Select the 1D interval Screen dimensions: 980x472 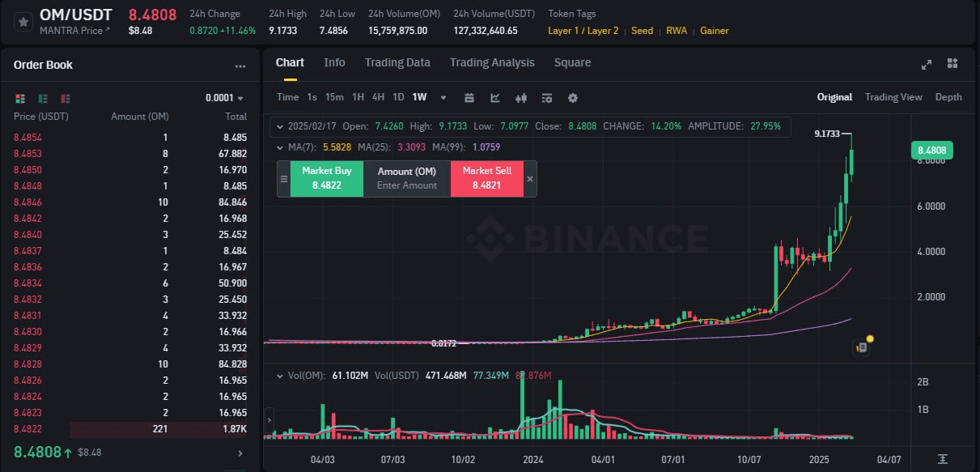pyautogui.click(x=398, y=97)
